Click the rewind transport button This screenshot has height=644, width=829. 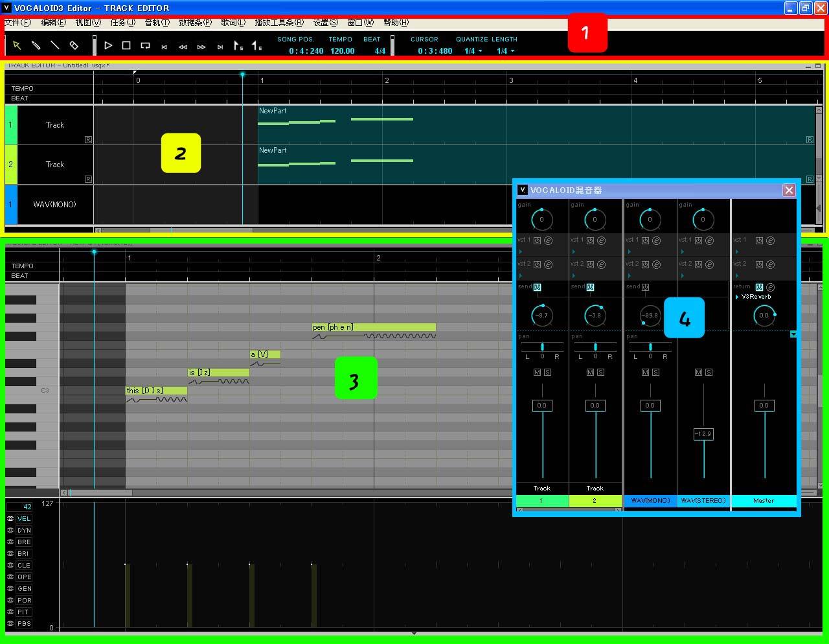(183, 47)
